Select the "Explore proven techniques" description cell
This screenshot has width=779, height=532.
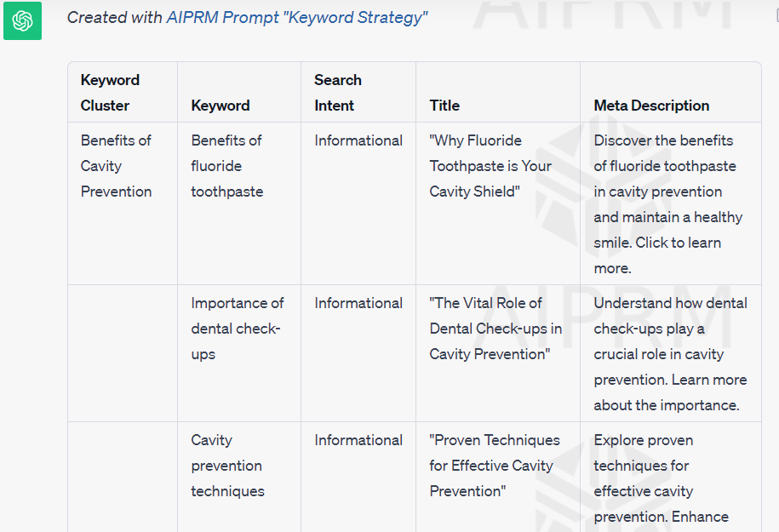pyautogui.click(x=661, y=478)
